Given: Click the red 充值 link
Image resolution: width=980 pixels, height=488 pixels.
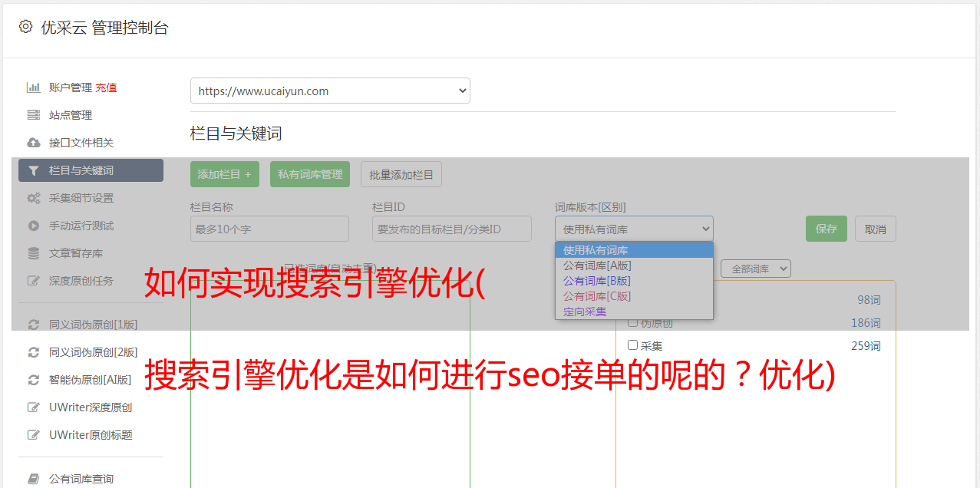Looking at the screenshot, I should point(106,87).
